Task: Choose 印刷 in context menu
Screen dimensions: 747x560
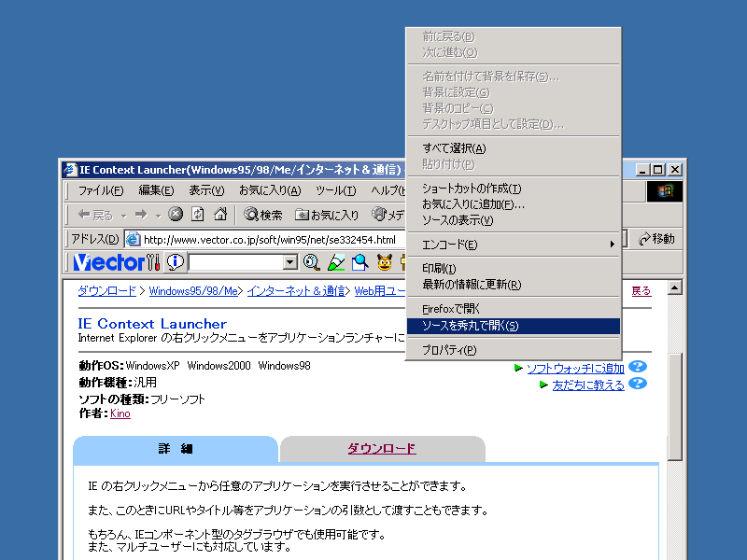Action: pos(513,269)
